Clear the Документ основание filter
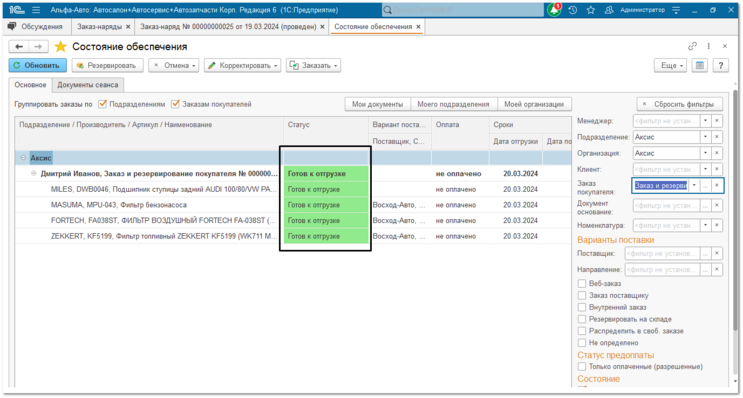Viewport: 743px width, 398px height. click(x=717, y=205)
